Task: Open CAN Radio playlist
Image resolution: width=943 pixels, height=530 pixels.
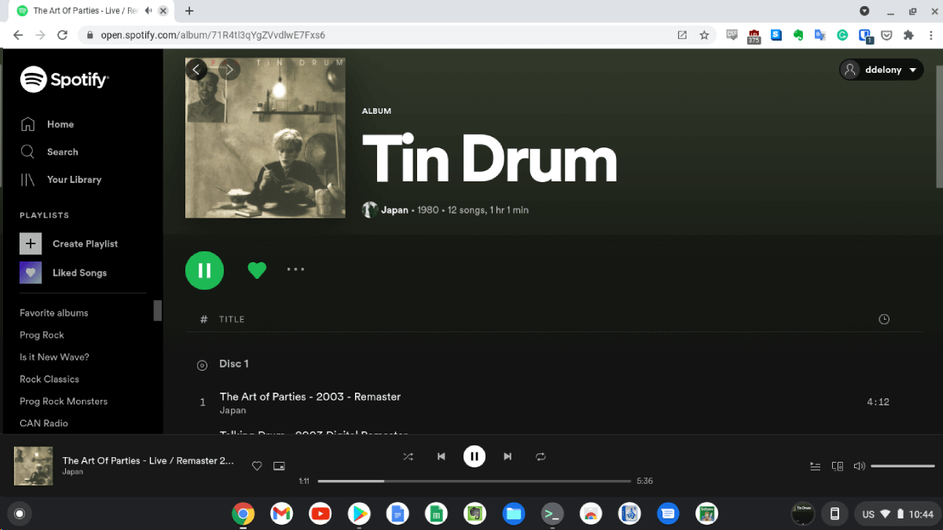Action: point(43,424)
